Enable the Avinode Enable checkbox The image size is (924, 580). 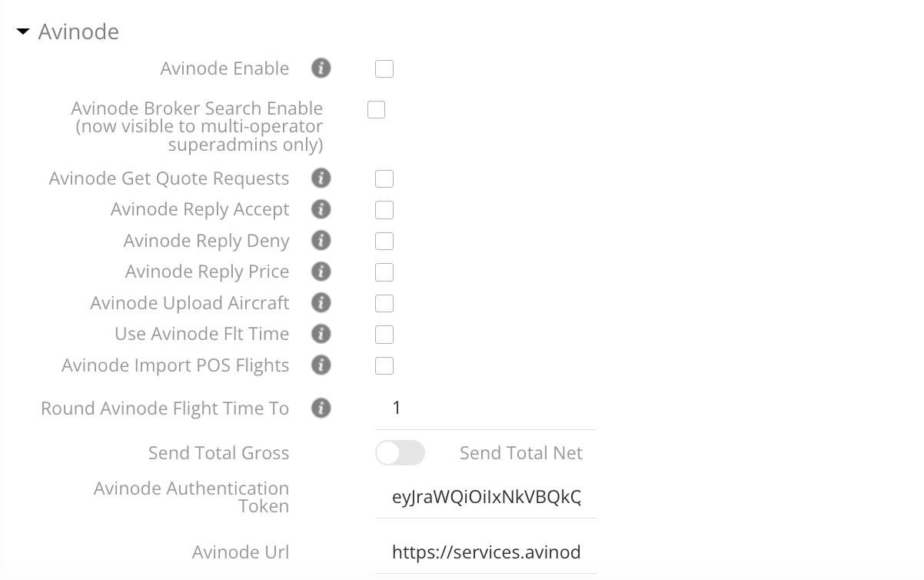[x=384, y=68]
